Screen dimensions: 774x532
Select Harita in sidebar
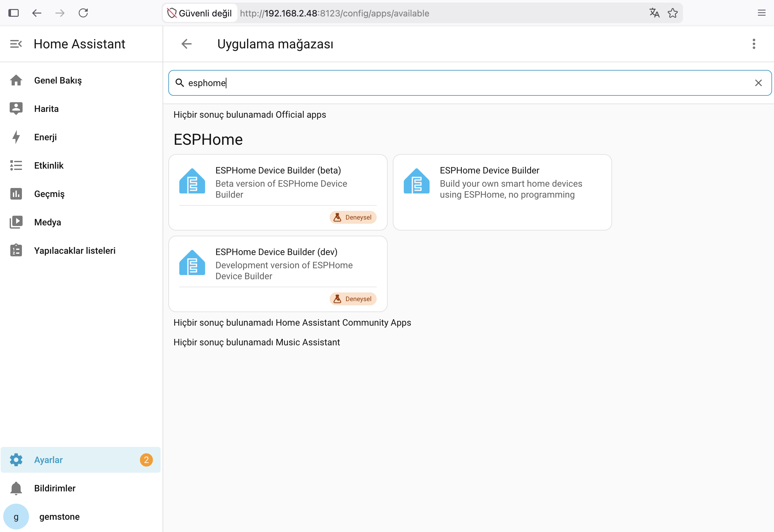(81, 109)
